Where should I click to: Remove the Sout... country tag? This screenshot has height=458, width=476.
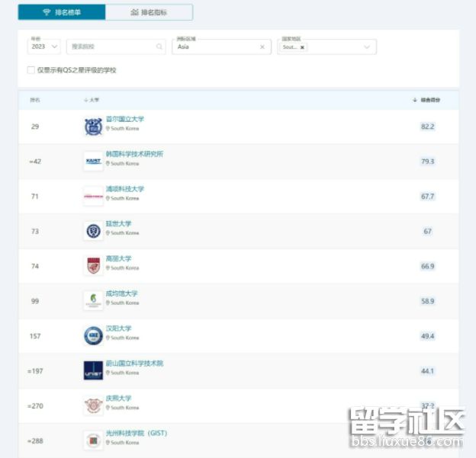pyautogui.click(x=302, y=47)
